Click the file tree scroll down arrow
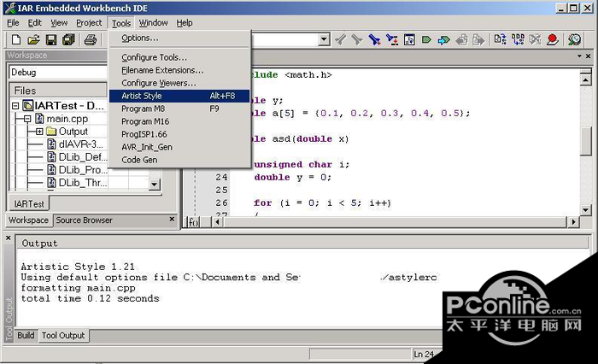The height and width of the screenshot is (364, 598). tap(154, 185)
